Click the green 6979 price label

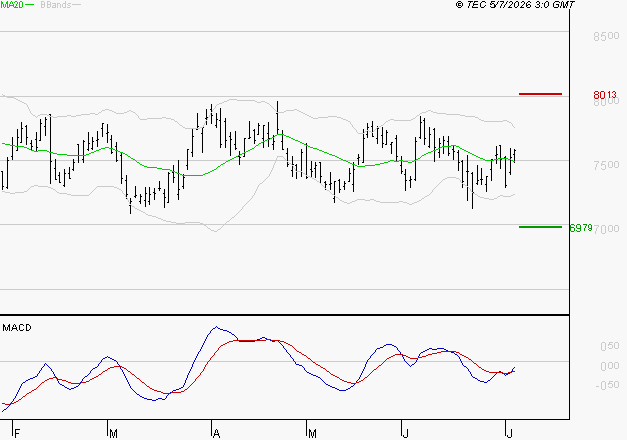(x=581, y=228)
